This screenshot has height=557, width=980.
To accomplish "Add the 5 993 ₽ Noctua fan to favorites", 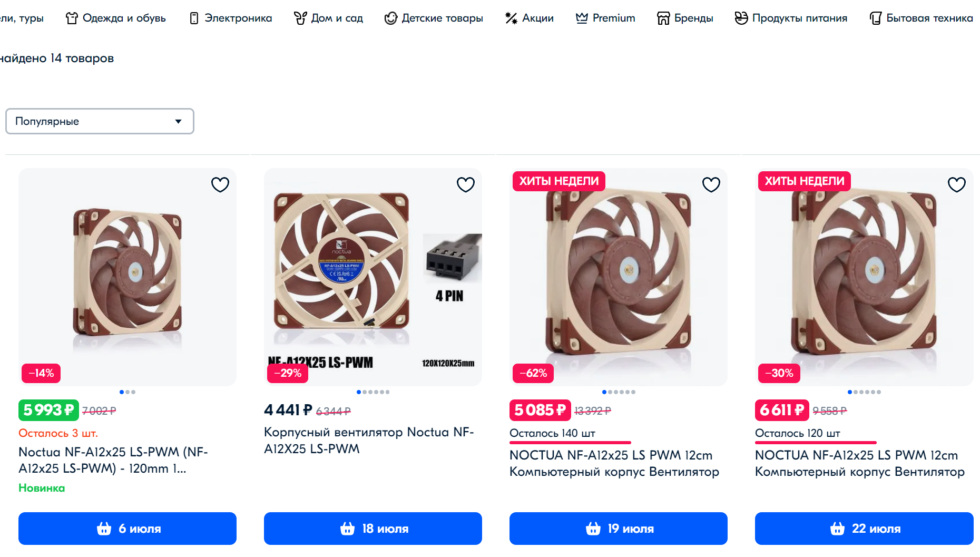I will [220, 184].
